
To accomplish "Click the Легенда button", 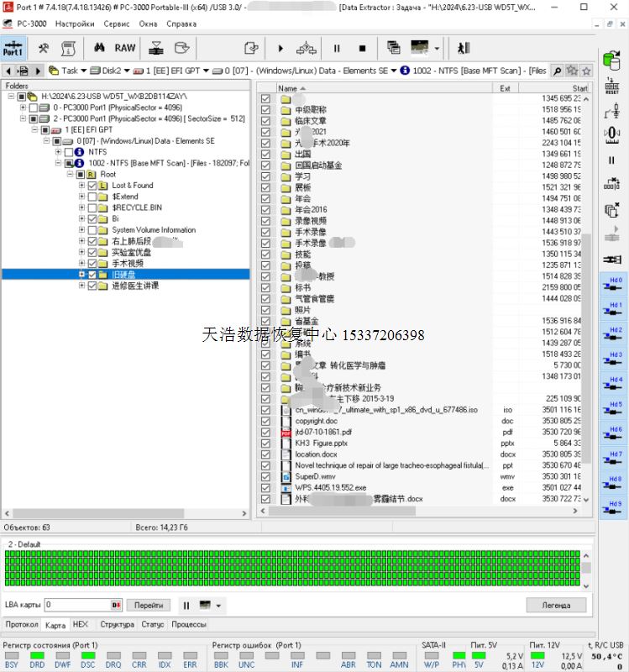I will [555, 605].
